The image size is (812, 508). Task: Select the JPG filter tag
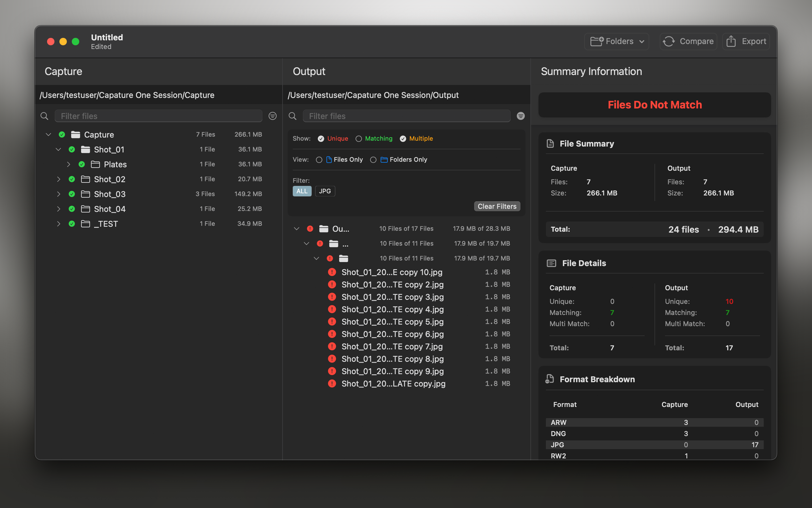[324, 191]
